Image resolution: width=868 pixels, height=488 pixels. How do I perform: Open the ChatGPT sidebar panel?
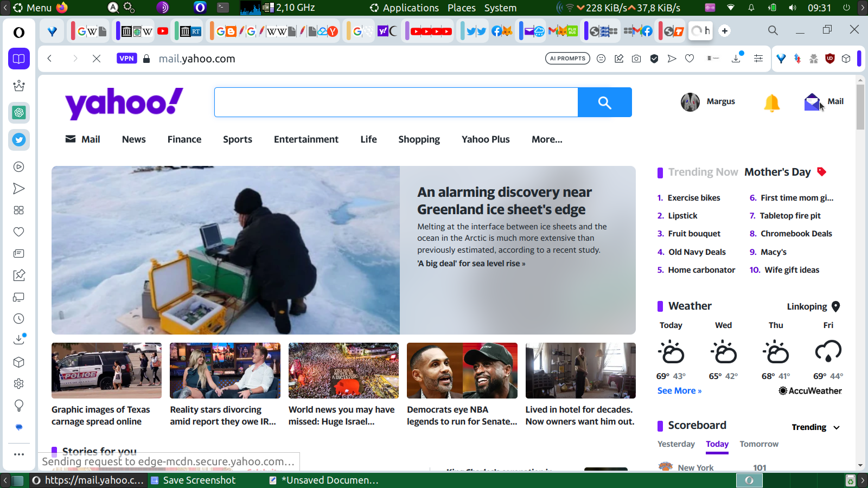tap(19, 113)
